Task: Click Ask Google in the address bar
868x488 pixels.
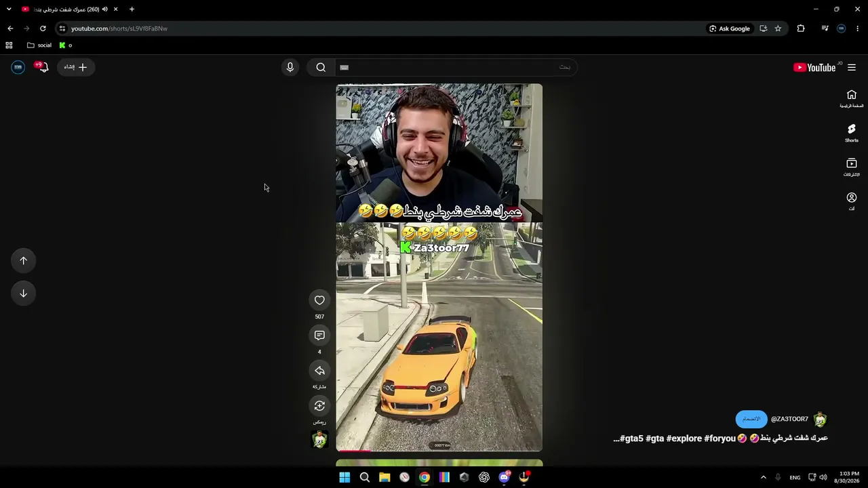Action: pyautogui.click(x=730, y=28)
